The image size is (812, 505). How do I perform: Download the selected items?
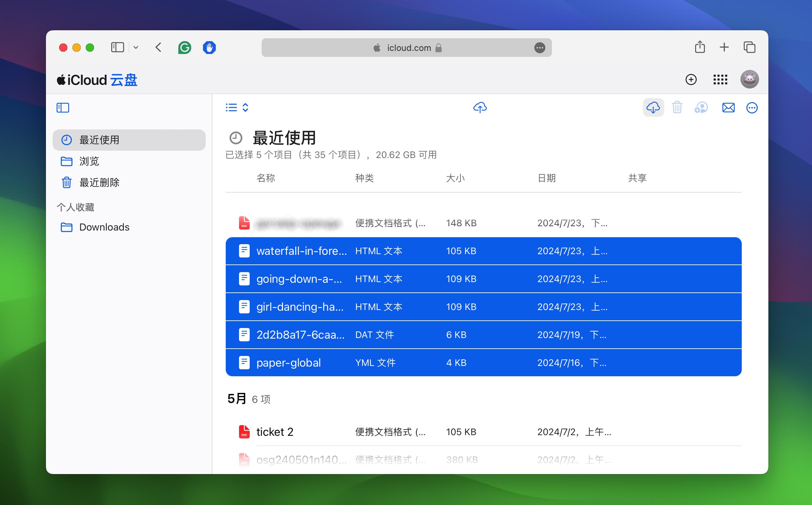point(653,107)
